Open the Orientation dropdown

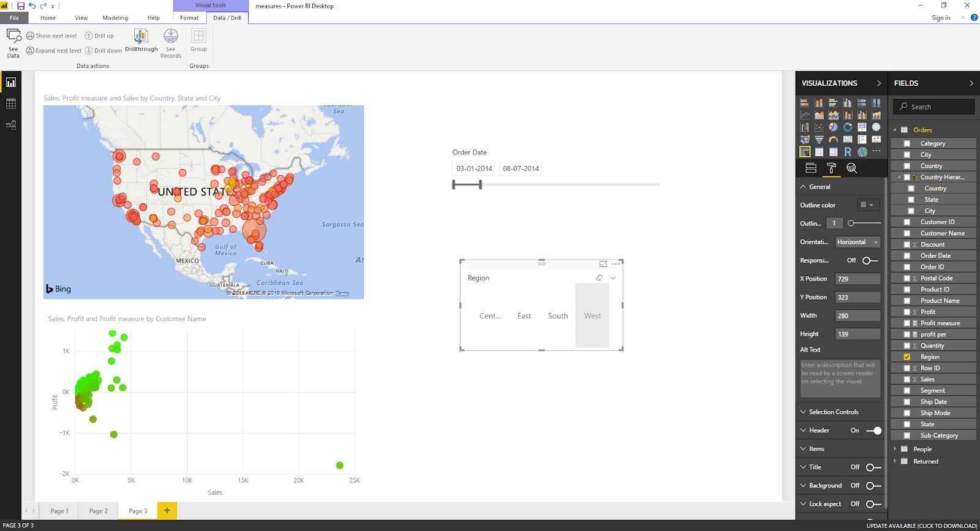tap(858, 242)
